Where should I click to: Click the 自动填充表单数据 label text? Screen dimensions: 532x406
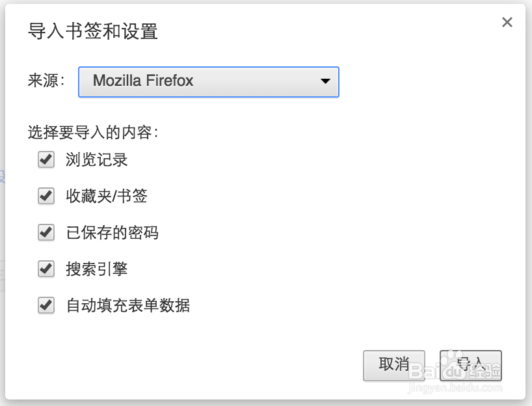(128, 305)
